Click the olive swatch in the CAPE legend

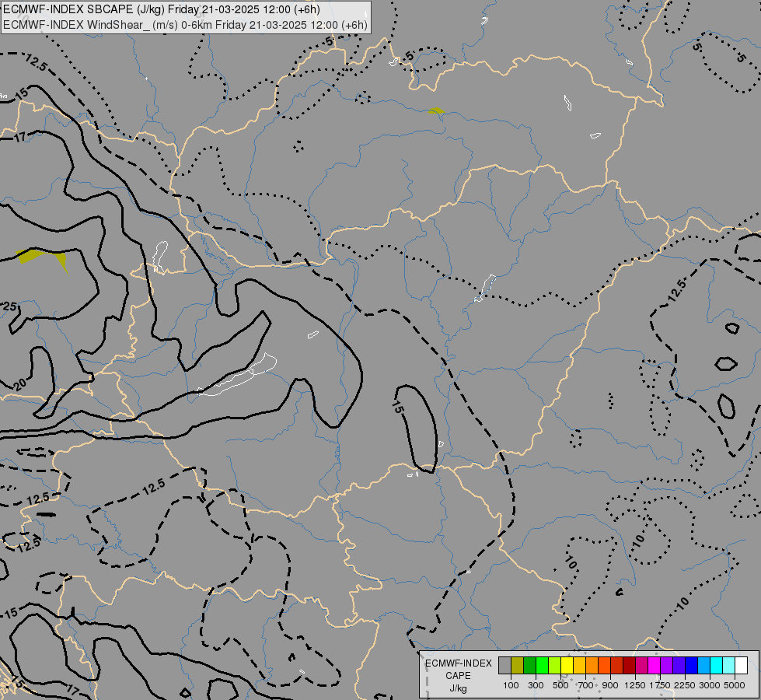pyautogui.click(x=518, y=666)
